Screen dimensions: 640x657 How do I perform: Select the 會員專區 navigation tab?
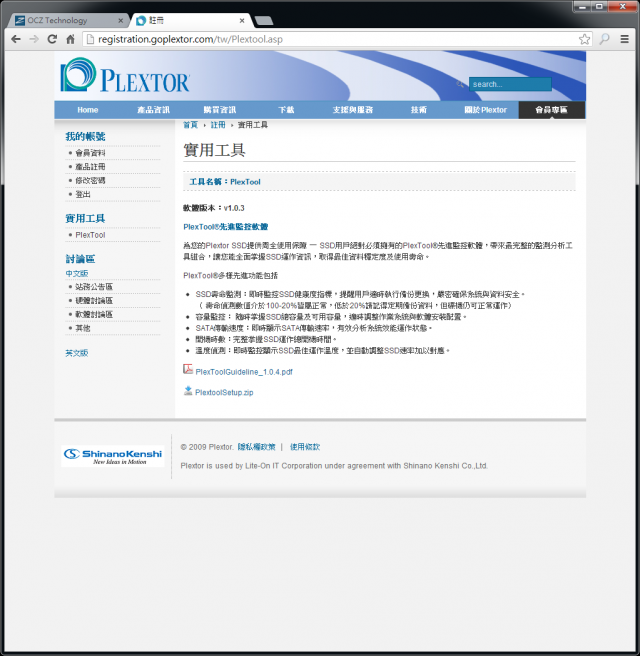coord(552,110)
